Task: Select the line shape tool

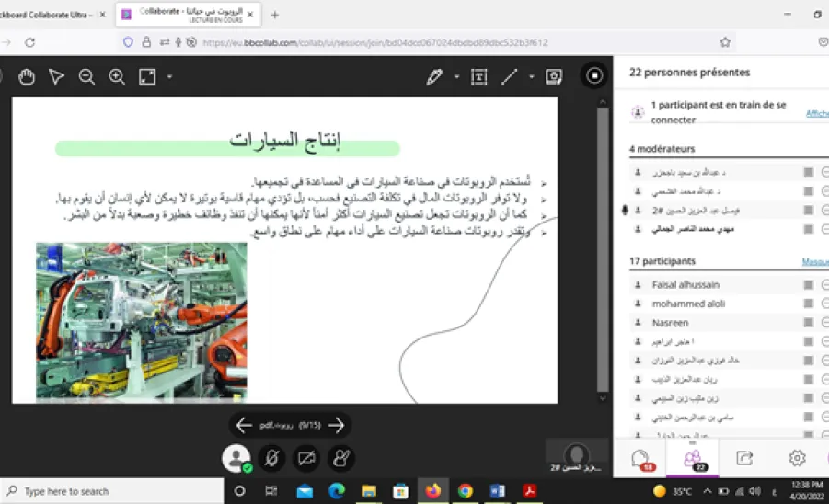Action: click(x=509, y=77)
